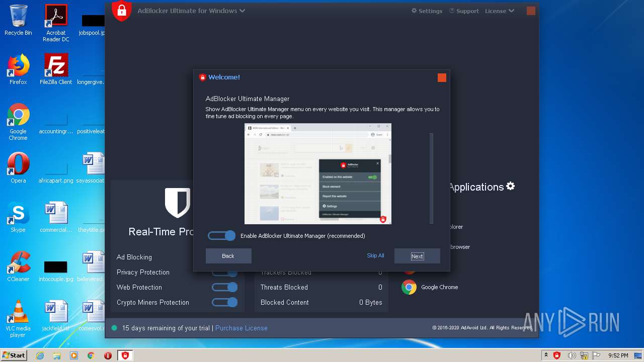Image resolution: width=644 pixels, height=362 pixels.
Task: Click the Skip All link
Action: click(x=375, y=255)
